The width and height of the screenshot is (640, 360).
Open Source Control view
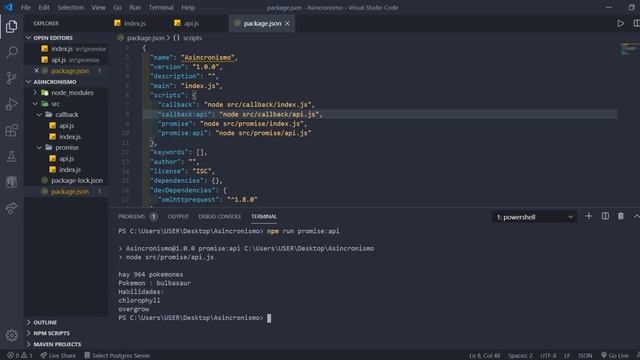coord(12,78)
